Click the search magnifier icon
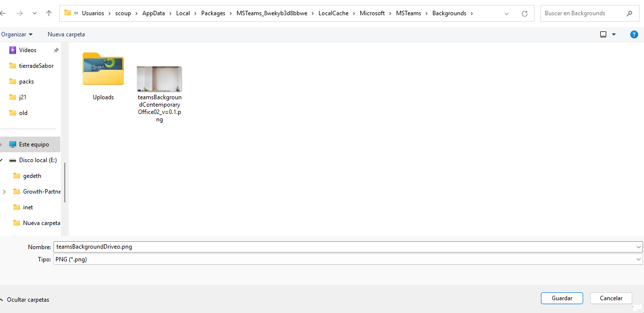This screenshot has height=313, width=644. [629, 13]
